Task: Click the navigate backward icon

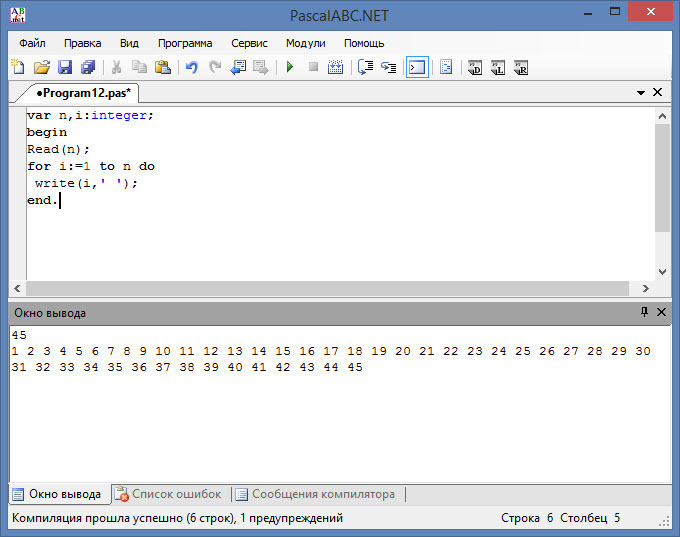Action: click(x=238, y=67)
